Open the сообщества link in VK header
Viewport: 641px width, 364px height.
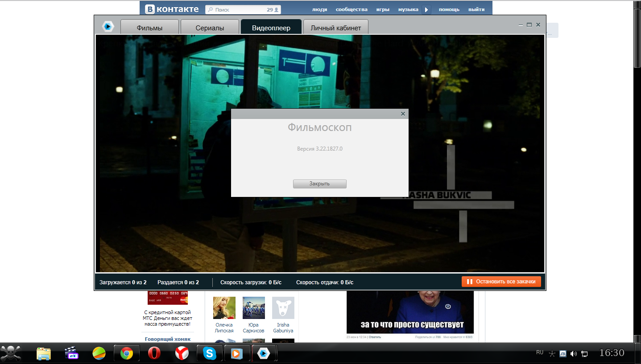tap(352, 9)
